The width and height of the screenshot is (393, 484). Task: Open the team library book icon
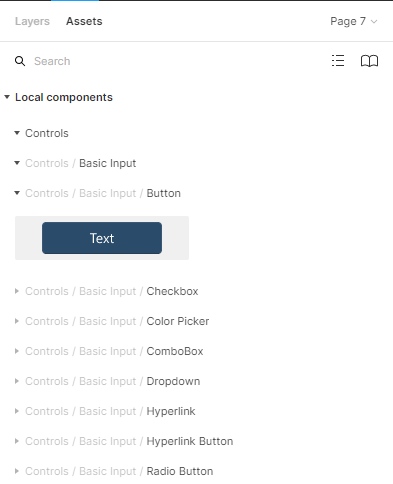369,61
